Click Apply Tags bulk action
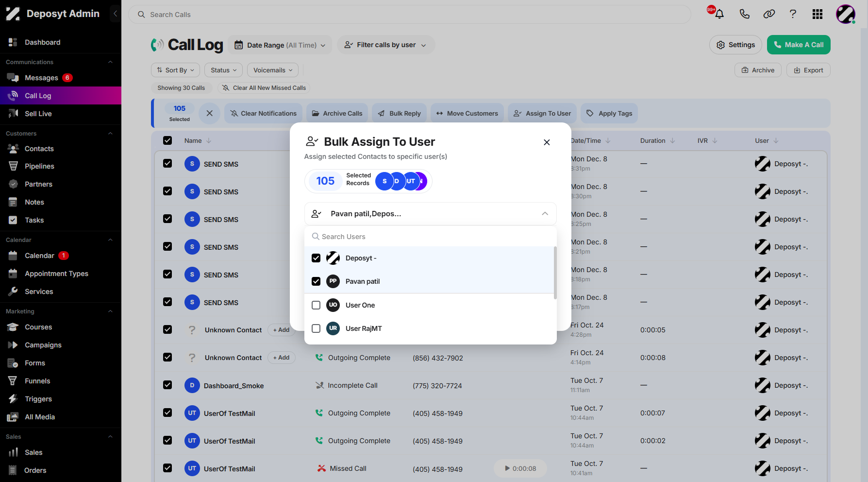 (609, 113)
